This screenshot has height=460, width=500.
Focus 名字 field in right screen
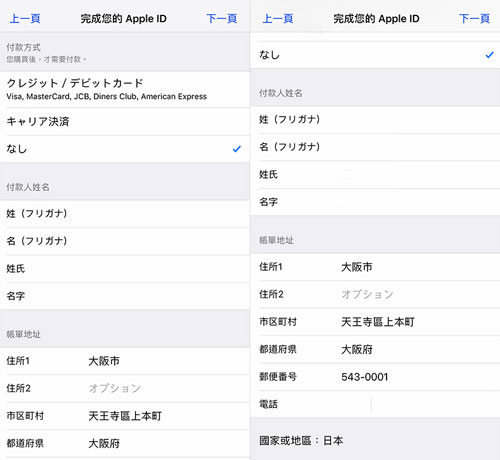(375, 202)
